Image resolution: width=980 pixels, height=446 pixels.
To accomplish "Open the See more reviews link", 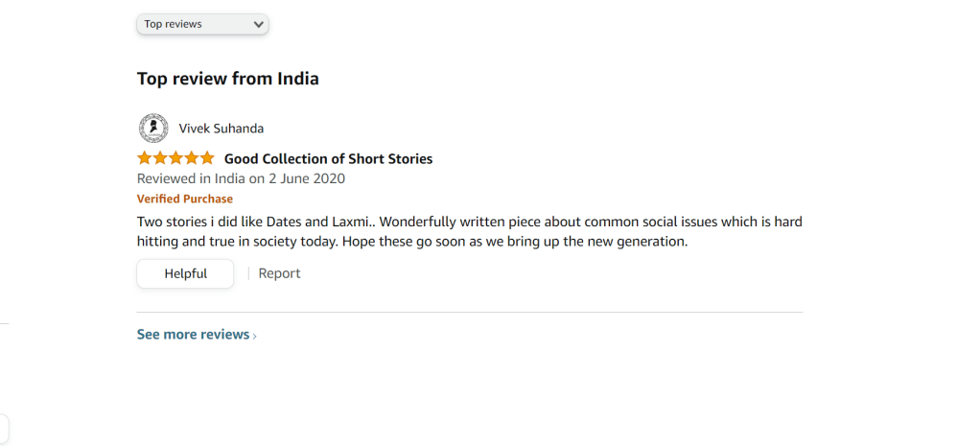I will (x=193, y=335).
